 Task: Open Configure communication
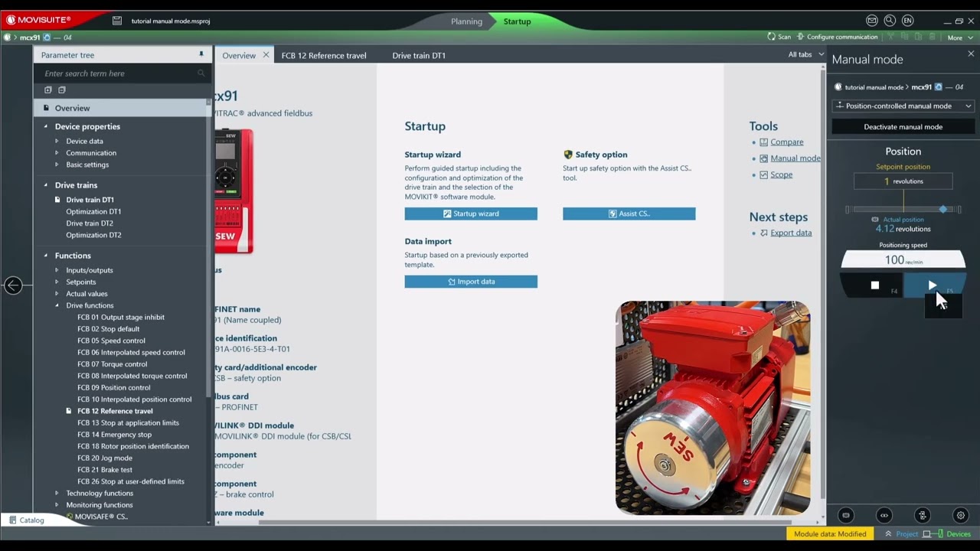click(x=837, y=37)
